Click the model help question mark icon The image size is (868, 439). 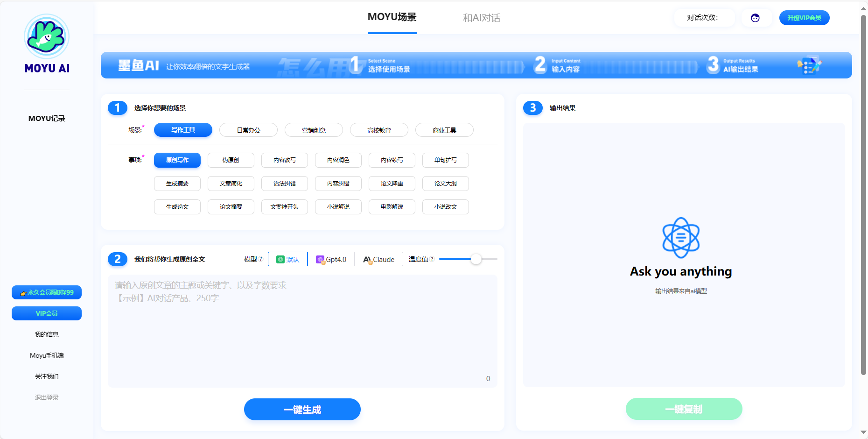pyautogui.click(x=261, y=259)
